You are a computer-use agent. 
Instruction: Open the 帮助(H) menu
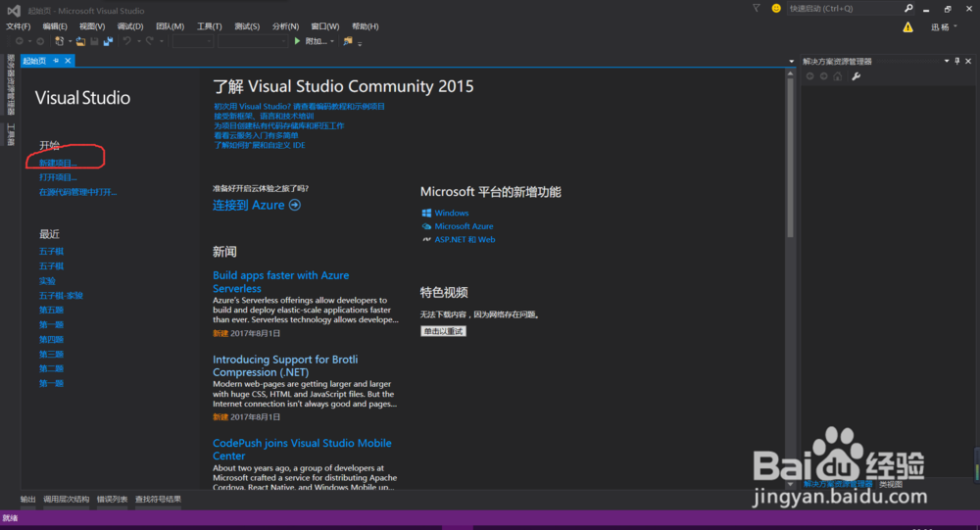coord(365,26)
